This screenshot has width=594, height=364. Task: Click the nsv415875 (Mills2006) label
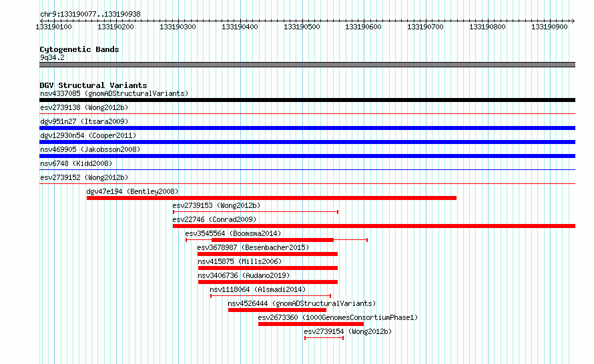[x=240, y=261]
